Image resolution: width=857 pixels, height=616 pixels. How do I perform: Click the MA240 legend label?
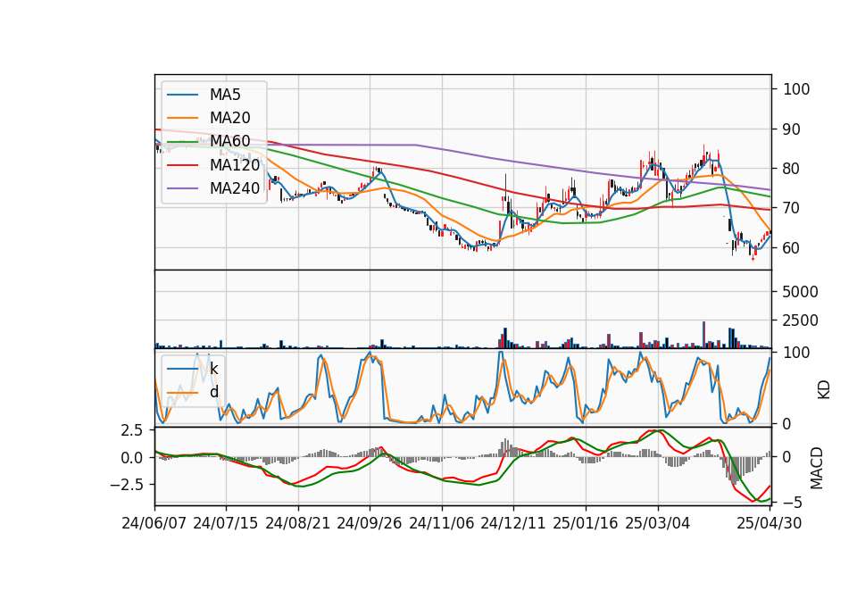pyautogui.click(x=235, y=188)
